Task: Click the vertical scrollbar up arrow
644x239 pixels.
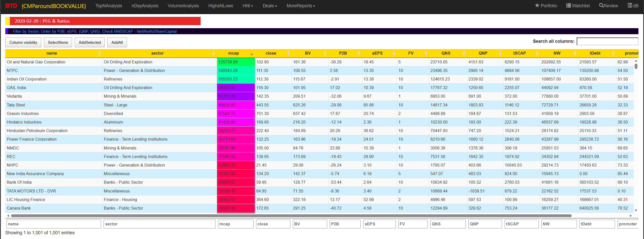Action: 636,61
